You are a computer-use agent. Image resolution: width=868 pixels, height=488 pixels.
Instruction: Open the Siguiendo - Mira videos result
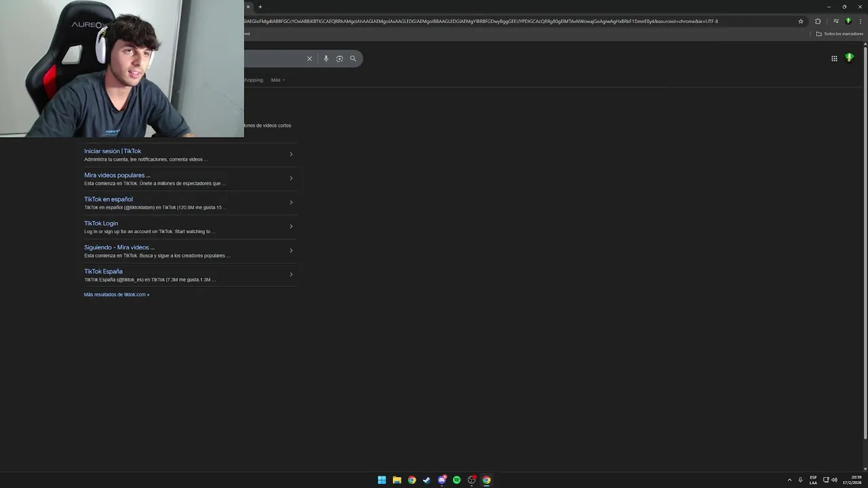click(x=119, y=247)
